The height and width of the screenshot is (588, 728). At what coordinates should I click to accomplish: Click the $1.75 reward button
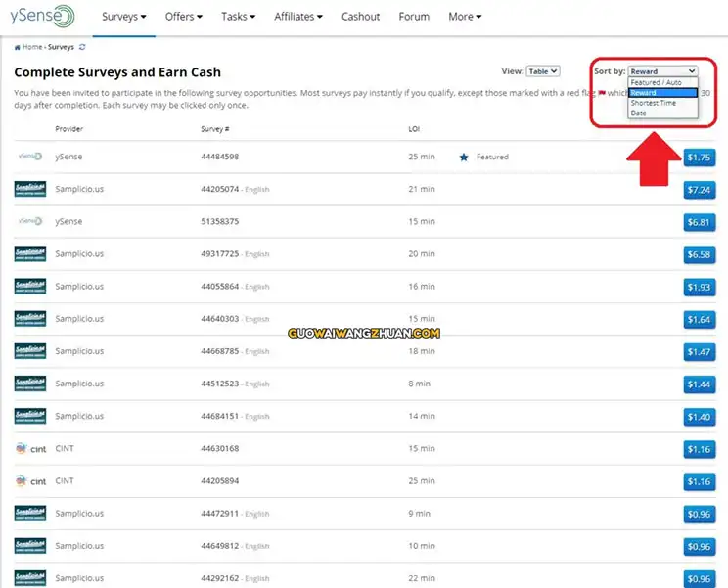pos(700,158)
